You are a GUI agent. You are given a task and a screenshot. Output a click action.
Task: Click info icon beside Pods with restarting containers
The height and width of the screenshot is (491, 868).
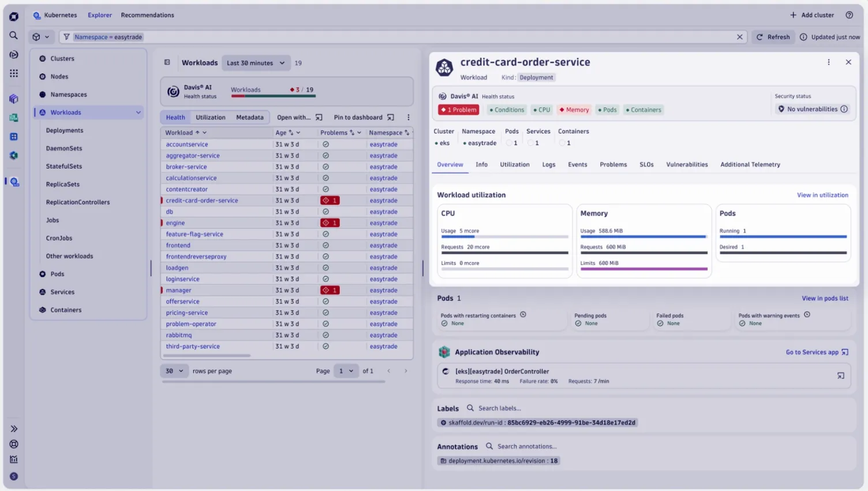[523, 315]
